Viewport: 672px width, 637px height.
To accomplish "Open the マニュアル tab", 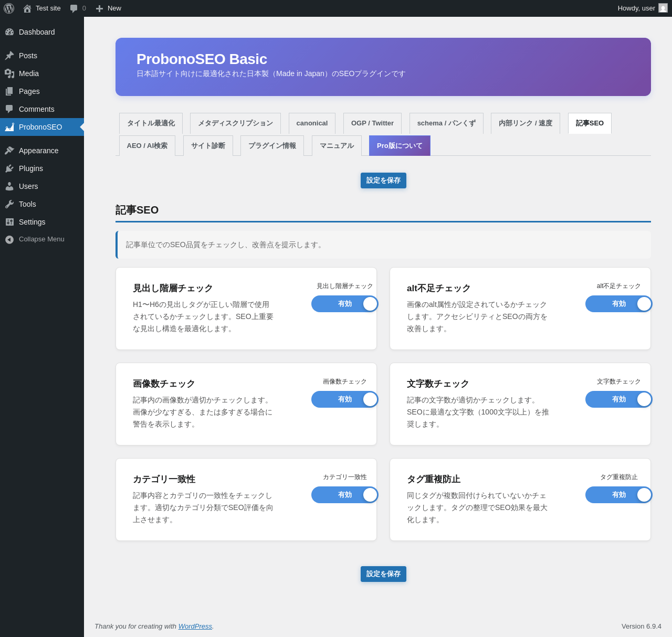I will (x=337, y=146).
